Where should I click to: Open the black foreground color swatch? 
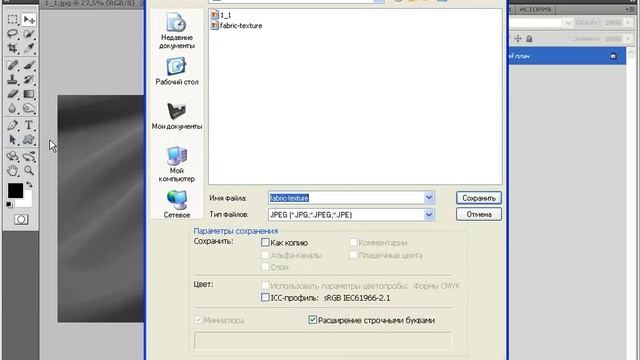15,190
